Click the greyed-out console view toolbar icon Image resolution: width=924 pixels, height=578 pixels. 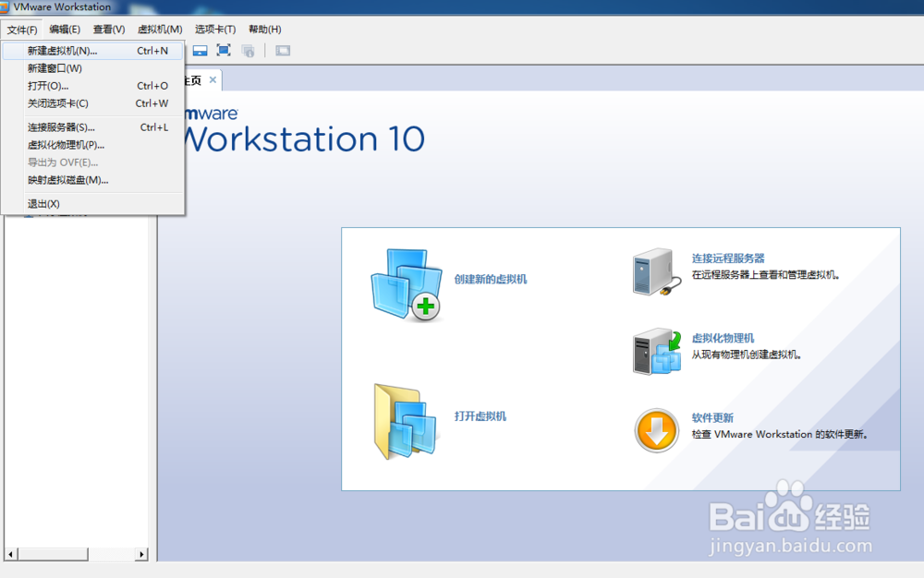pos(283,51)
